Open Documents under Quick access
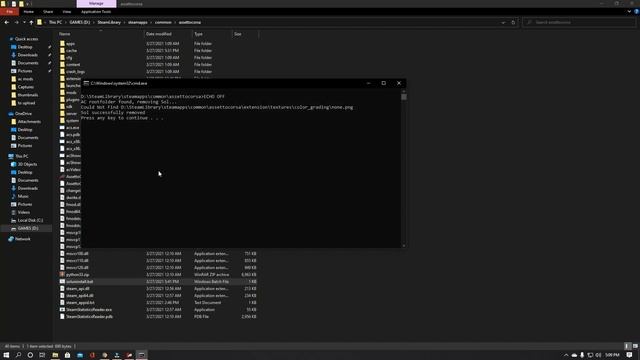This screenshot has width=640, height=360. coord(28,63)
